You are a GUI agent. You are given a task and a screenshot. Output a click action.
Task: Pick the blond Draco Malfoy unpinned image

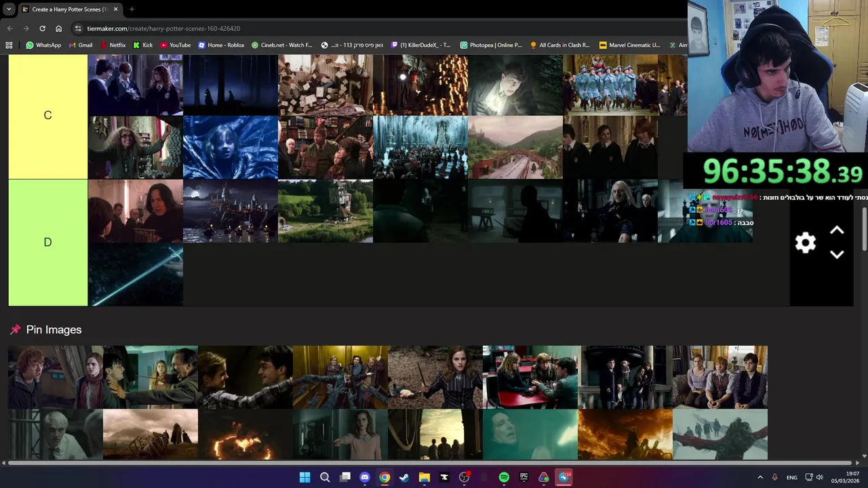point(56,434)
